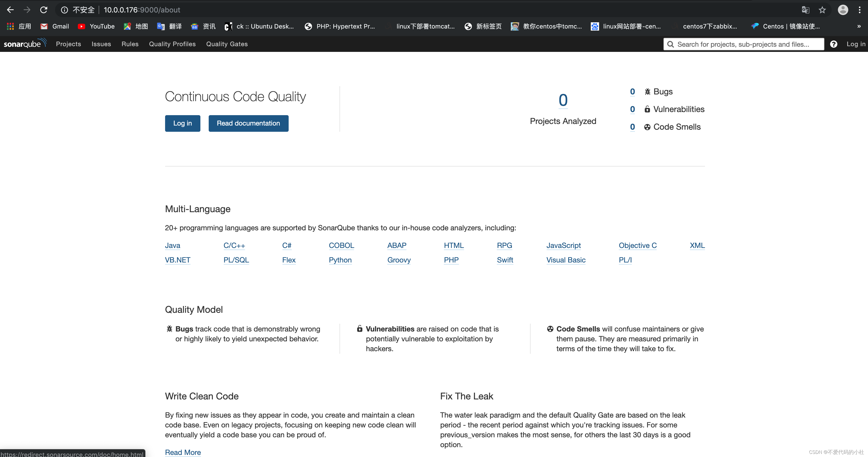Open the HTML language link

454,246
